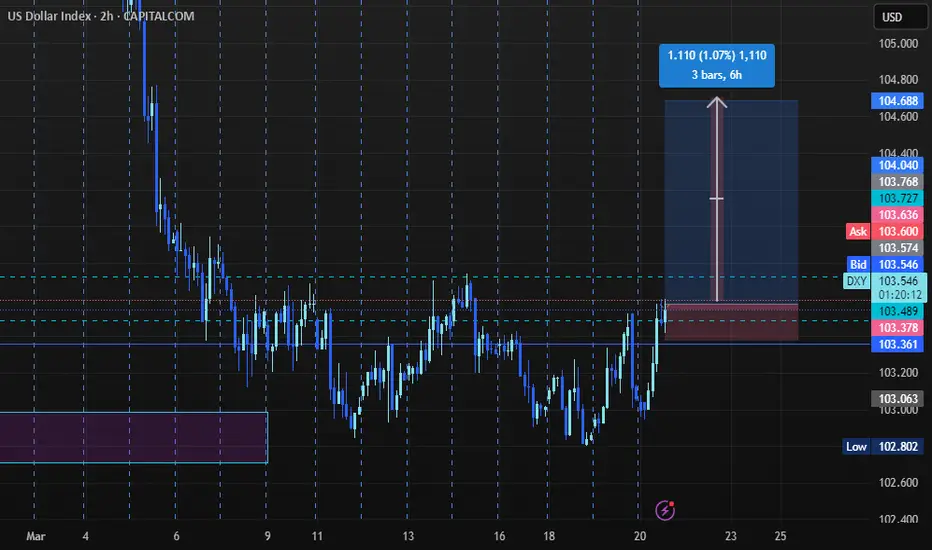Click the 103.636 price label
Viewport: 932px width, 550px height.
click(898, 215)
